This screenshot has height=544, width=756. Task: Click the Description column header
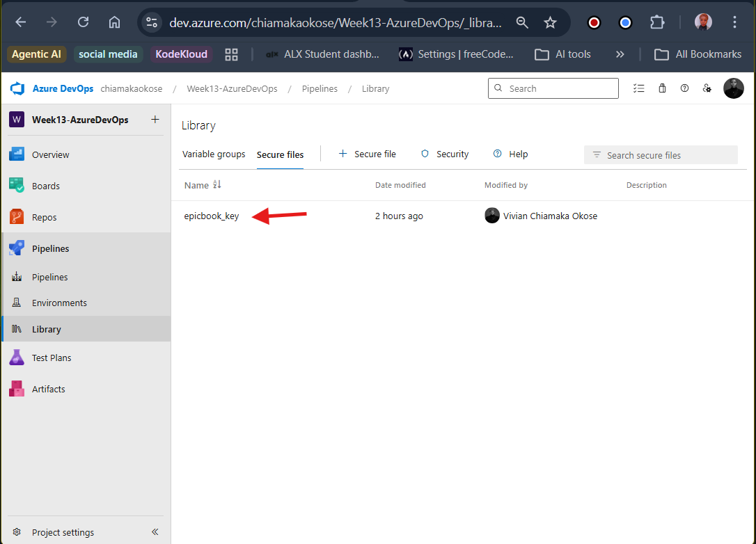click(x=646, y=185)
